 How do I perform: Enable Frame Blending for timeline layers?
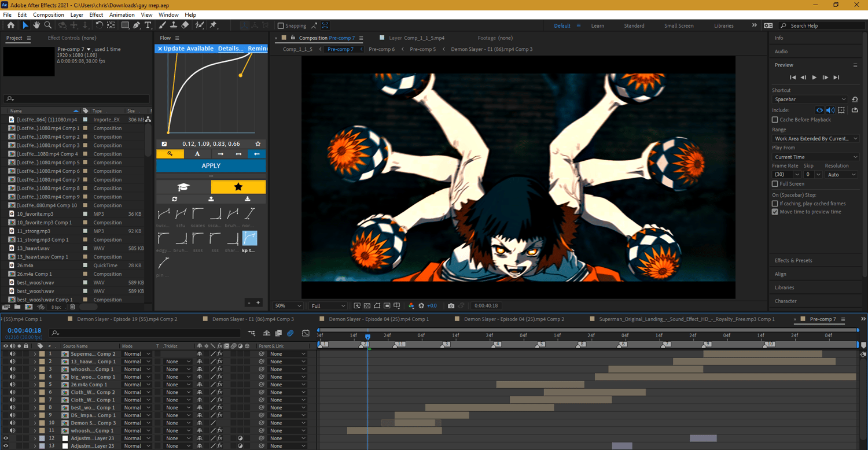pos(278,333)
